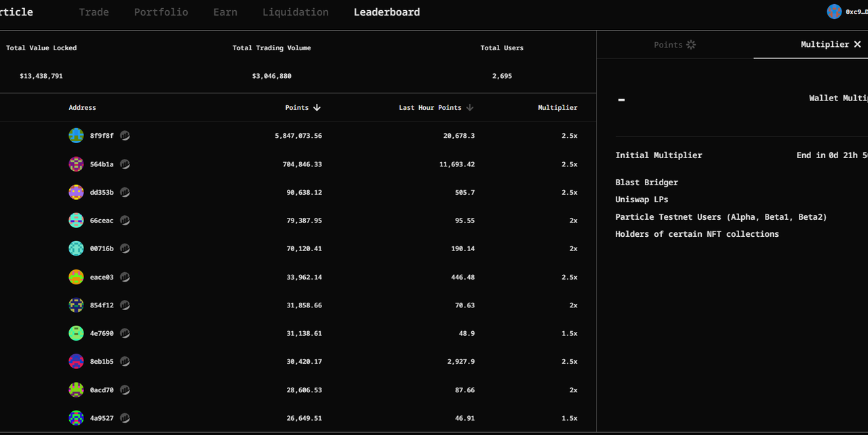868x435 pixels.
Task: Select the Multiplier tab
Action: pyautogui.click(x=824, y=44)
